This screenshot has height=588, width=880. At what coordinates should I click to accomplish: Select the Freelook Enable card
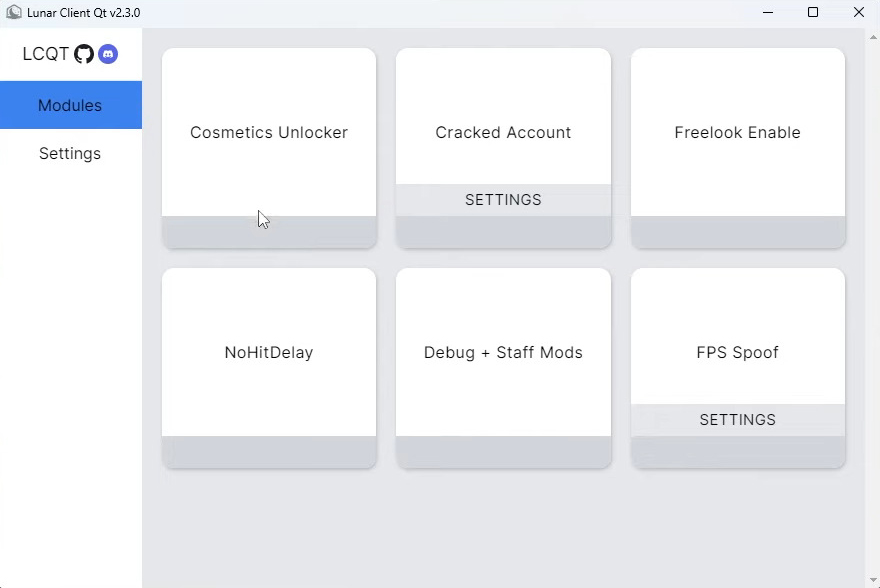(x=738, y=132)
